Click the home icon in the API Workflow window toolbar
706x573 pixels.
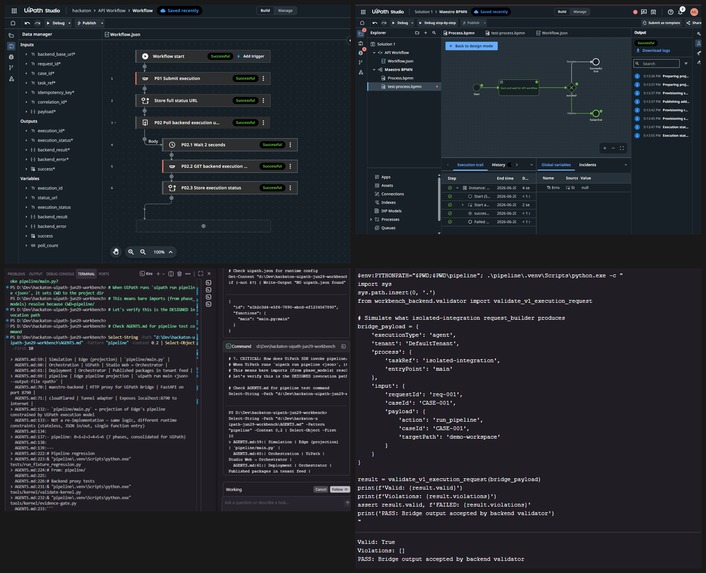point(13,23)
